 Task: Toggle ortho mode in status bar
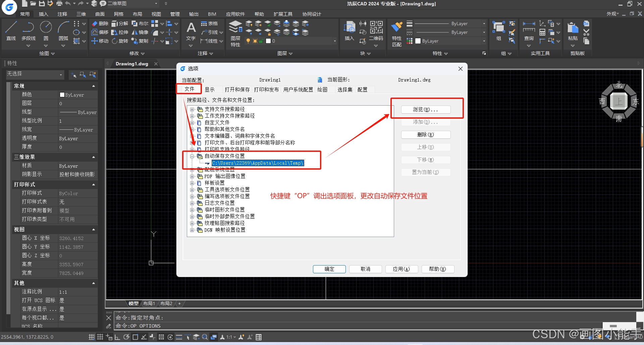click(117, 337)
